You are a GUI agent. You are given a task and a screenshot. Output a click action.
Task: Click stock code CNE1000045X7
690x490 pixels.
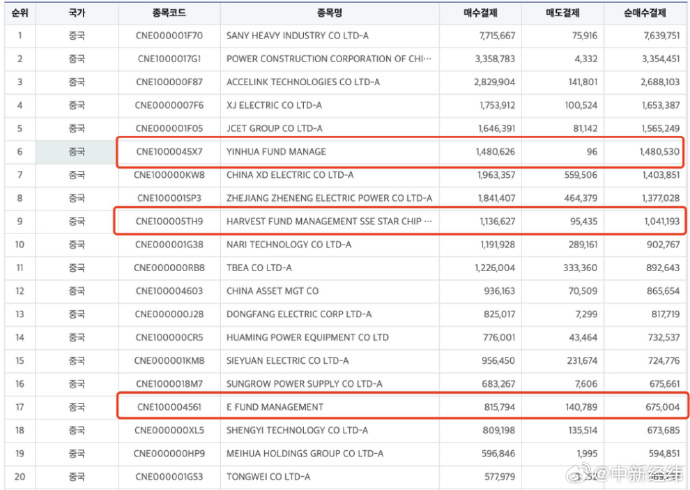168,152
